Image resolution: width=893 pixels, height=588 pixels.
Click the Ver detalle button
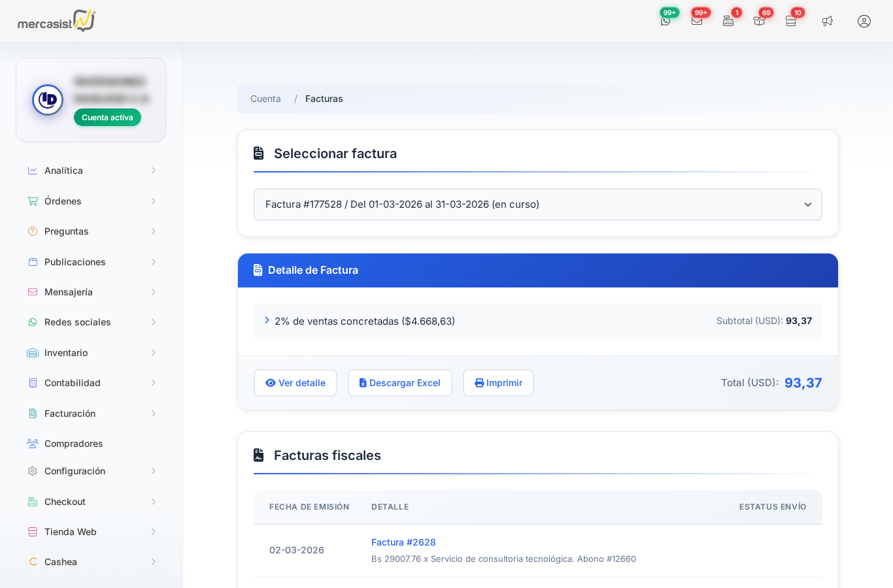(295, 383)
